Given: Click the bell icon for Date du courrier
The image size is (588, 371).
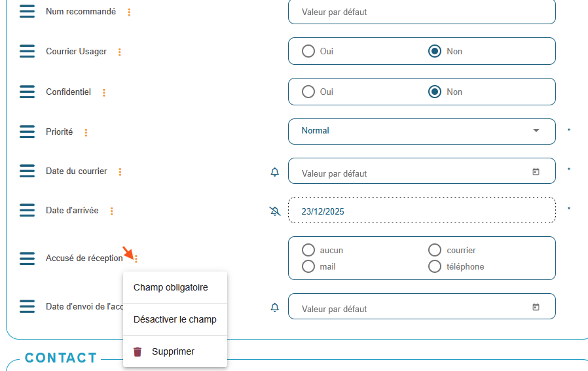Looking at the screenshot, I should 275,172.
